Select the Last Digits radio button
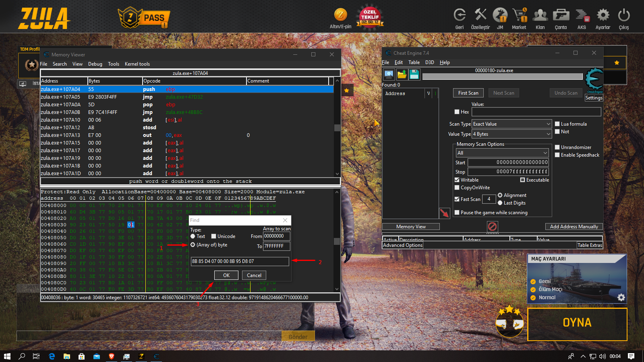 tap(500, 203)
